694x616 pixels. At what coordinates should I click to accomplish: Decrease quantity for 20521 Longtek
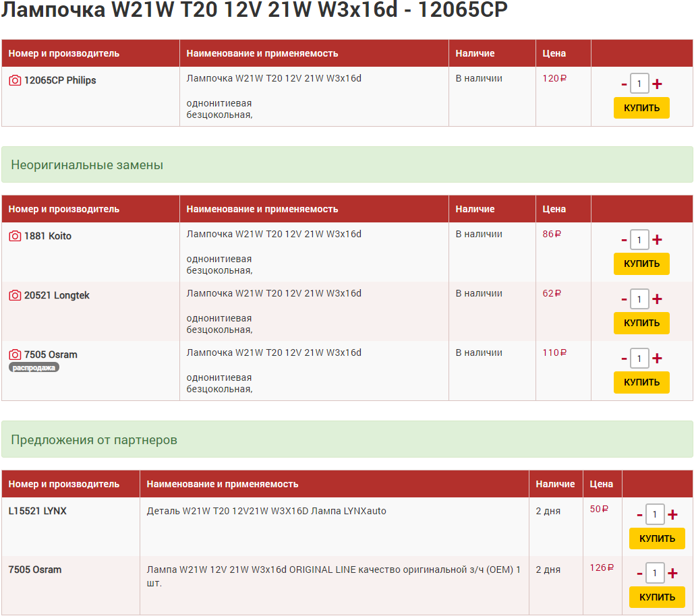click(x=624, y=299)
